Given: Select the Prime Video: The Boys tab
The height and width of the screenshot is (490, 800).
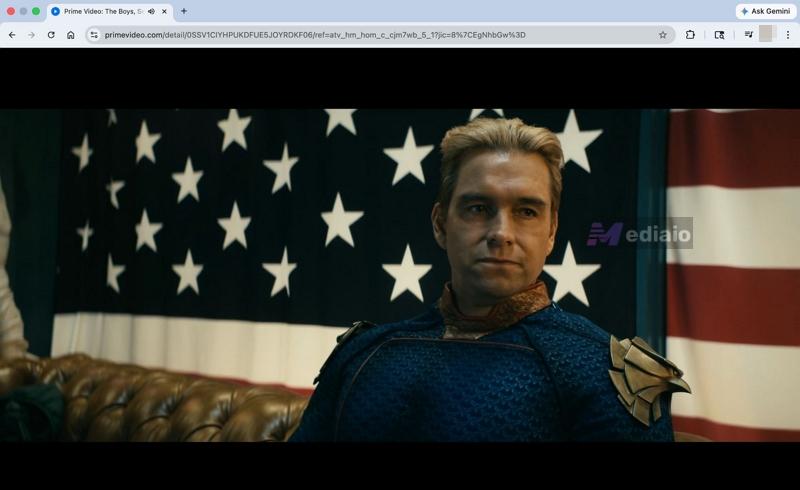Looking at the screenshot, I should click(x=110, y=12).
